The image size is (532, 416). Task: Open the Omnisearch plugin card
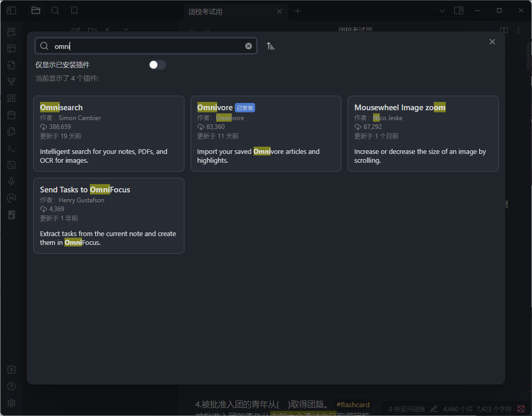(x=109, y=134)
